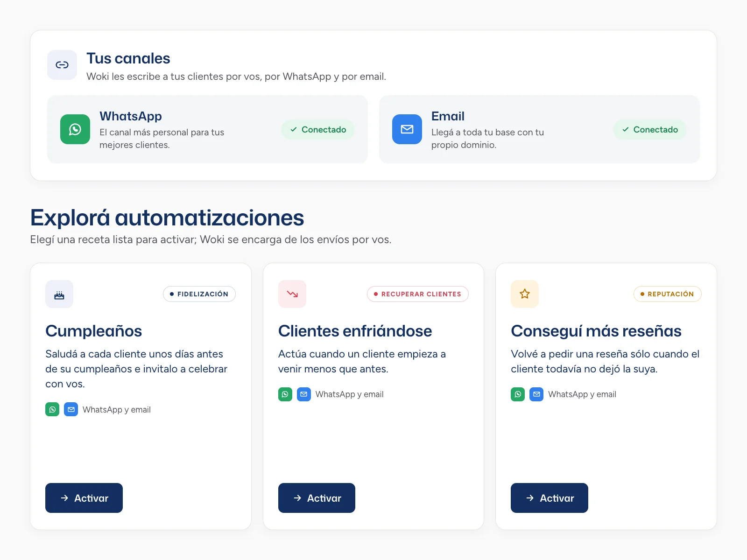Click the RECUPERAR CLIENTES tag
Screen dimensions: 747x560
tap(418, 294)
